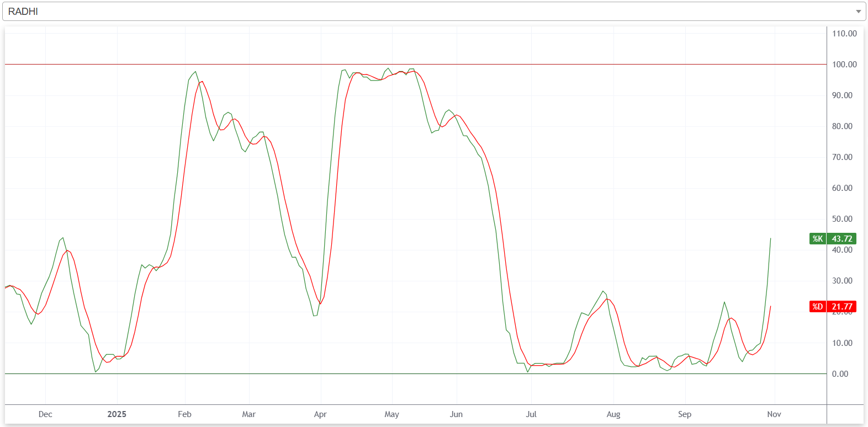This screenshot has width=868, height=427.
Task: Click the 21.77 %D value tag
Action: (x=841, y=307)
